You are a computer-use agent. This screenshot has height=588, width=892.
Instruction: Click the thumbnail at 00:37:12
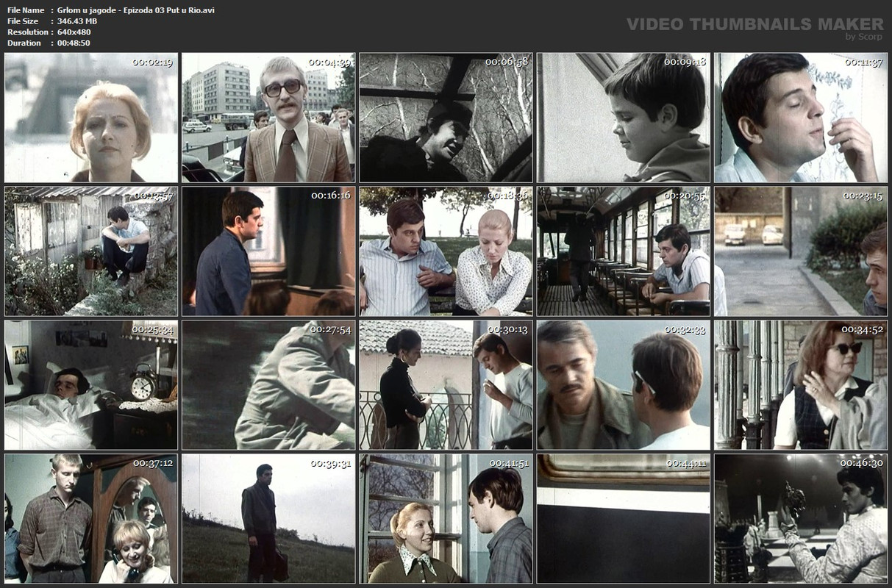pos(91,519)
